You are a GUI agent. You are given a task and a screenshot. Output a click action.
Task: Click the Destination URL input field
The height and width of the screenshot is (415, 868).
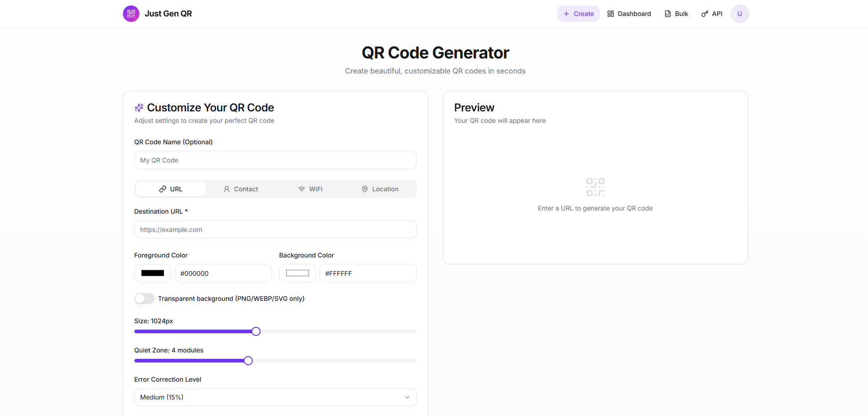[275, 229]
